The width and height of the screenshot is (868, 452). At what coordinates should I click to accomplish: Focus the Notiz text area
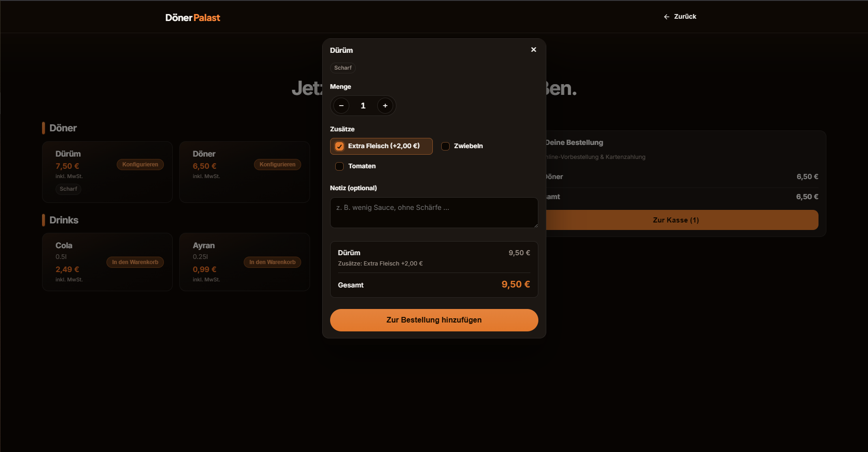(434, 213)
